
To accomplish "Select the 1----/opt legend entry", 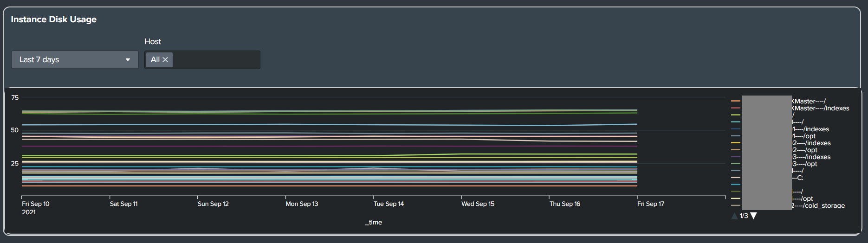I will 804,136.
